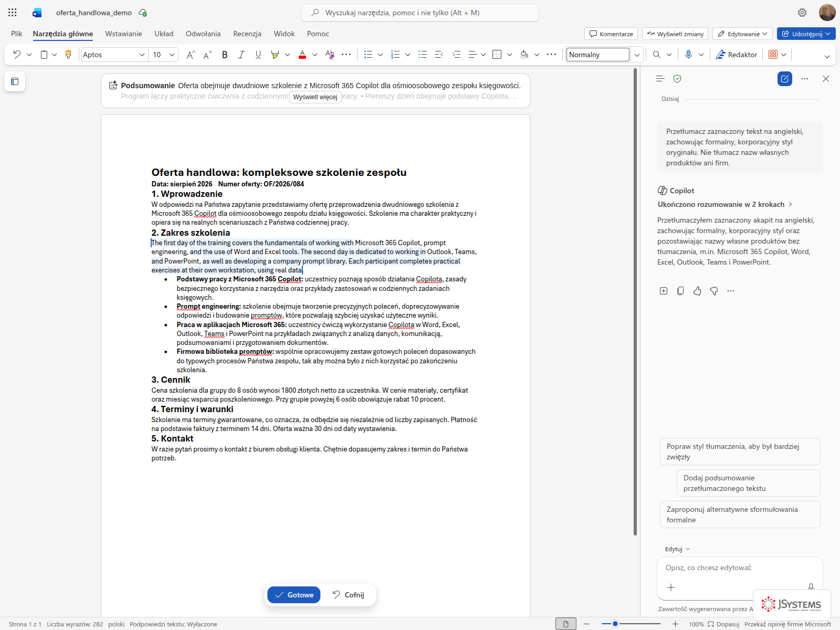Switch to the Wstawianie tab
The image size is (840, 630).
point(123,34)
